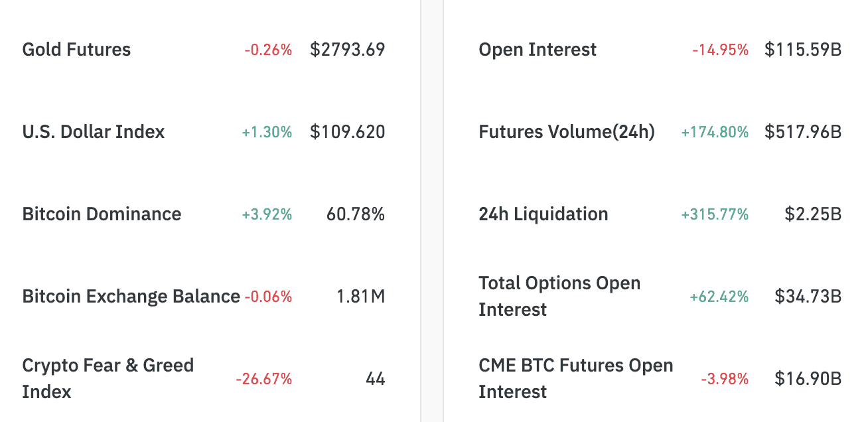Select the 24h Liquidation label

[543, 214]
